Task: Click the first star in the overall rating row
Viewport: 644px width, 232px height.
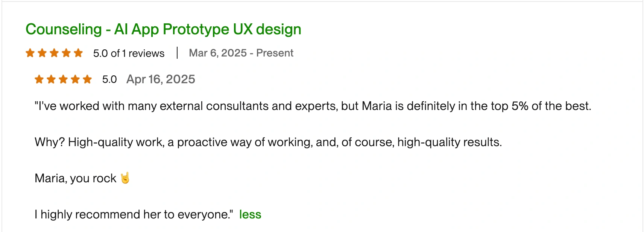Action: (30, 53)
